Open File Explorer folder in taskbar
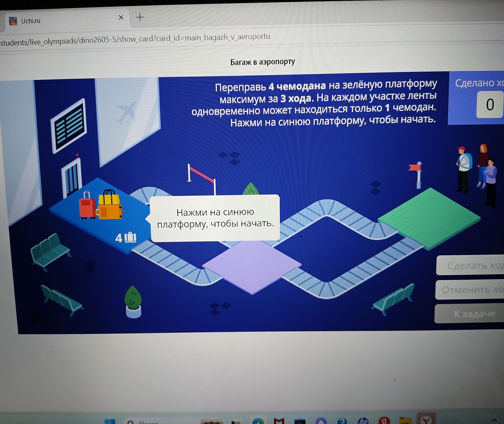The height and width of the screenshot is (424, 504). pyautogui.click(x=405, y=421)
